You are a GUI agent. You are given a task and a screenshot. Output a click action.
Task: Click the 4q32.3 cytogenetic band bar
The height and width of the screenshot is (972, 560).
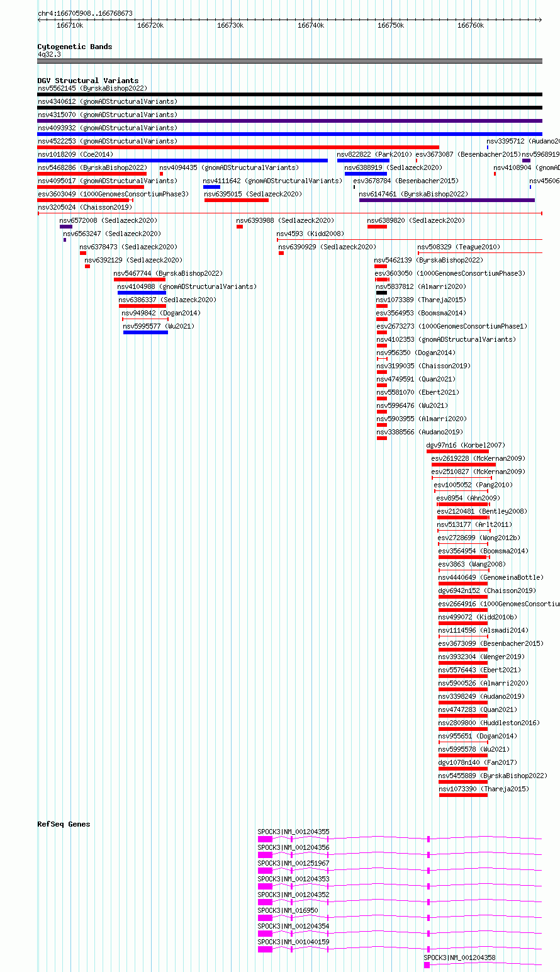pos(290,61)
